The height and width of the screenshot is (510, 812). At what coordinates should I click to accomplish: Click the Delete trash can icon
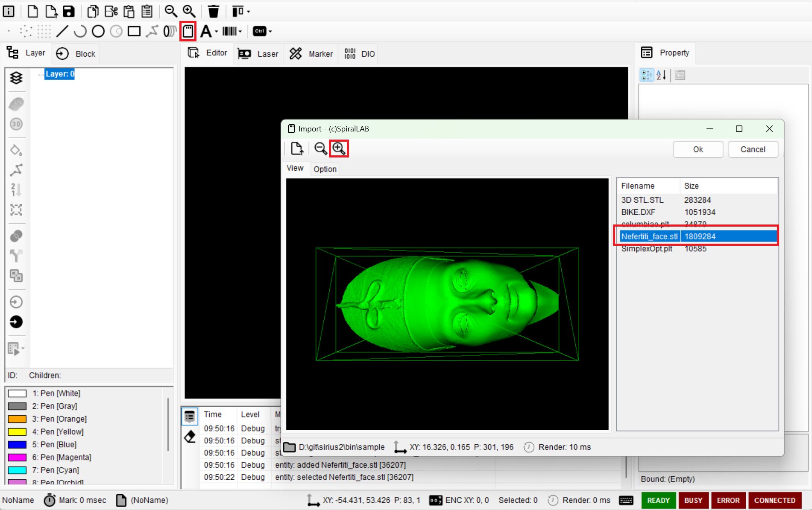(x=213, y=12)
